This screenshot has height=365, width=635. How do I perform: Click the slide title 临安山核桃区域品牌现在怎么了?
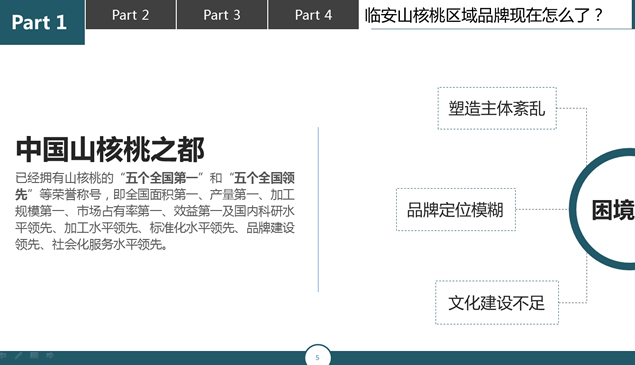(484, 15)
